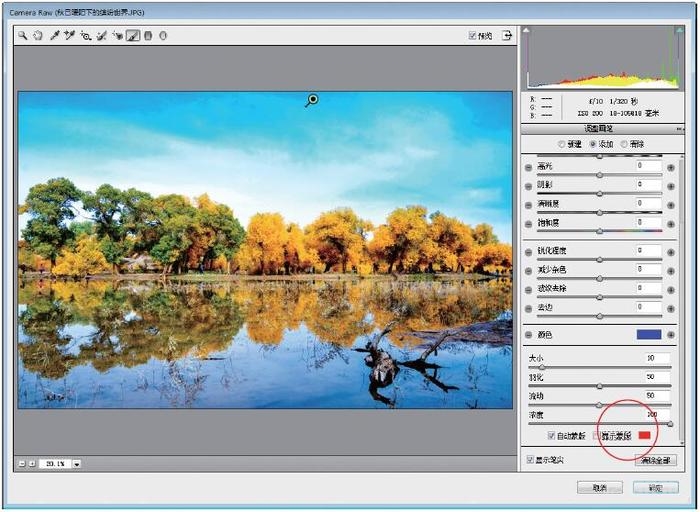The image size is (700, 512).
Task: Increase 波纹去除 with its plus icon
Action: [x=671, y=290]
